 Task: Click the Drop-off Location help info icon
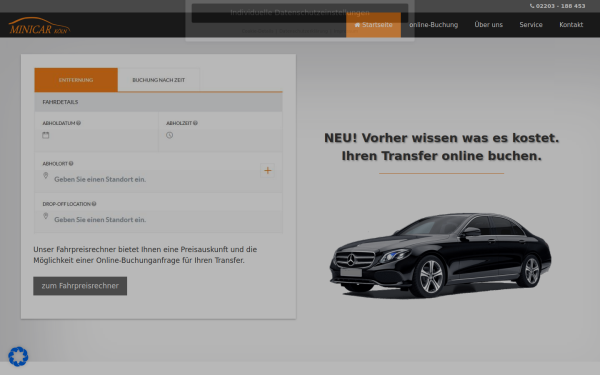coord(94,204)
